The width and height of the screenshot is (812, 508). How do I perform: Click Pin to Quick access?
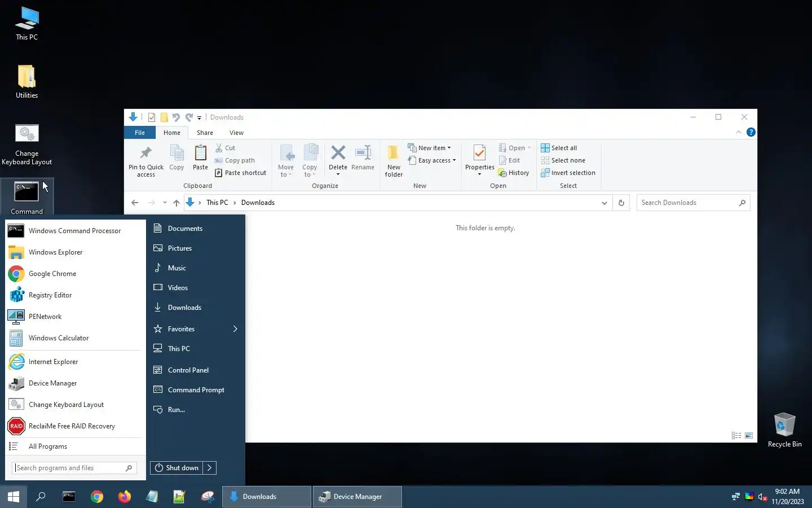[146, 161]
